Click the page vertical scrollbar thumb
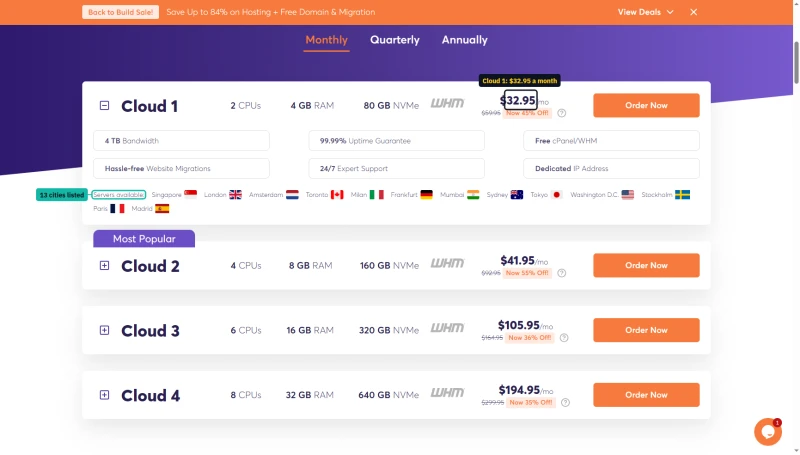 796,63
